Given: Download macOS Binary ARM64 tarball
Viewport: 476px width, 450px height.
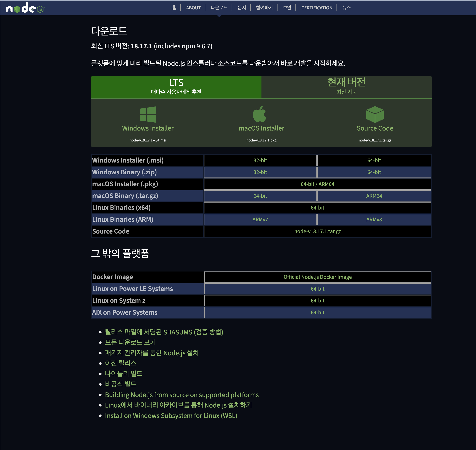Looking at the screenshot, I should point(374,196).
